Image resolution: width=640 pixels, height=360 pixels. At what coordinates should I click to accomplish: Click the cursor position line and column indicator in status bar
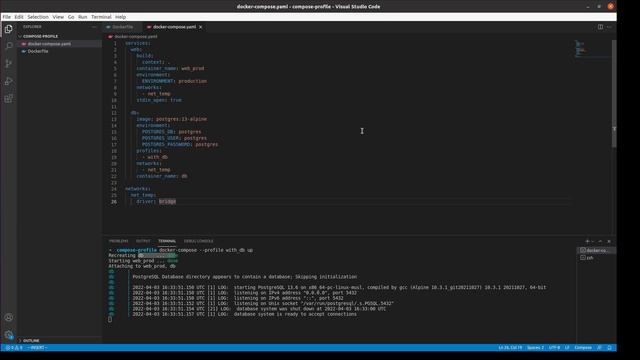(x=510, y=348)
